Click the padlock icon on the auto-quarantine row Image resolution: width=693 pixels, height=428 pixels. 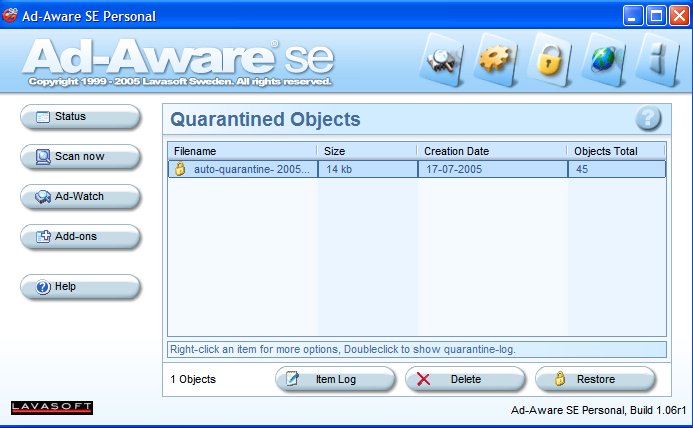point(180,169)
